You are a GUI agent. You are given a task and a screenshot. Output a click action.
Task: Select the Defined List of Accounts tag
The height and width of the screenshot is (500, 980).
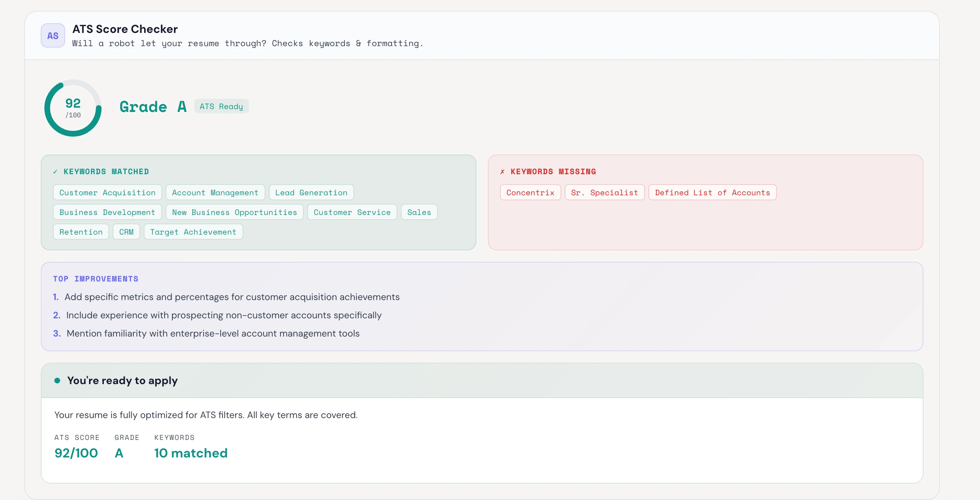[x=712, y=192]
